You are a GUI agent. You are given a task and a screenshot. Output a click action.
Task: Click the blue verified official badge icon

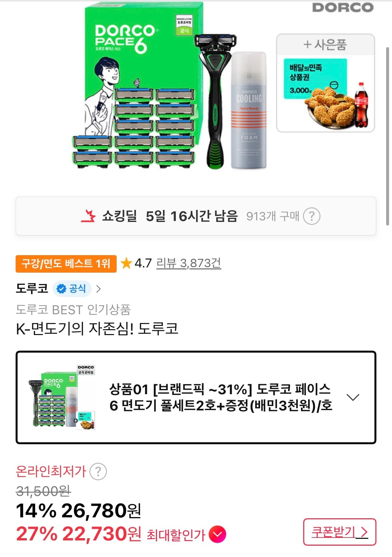click(61, 289)
